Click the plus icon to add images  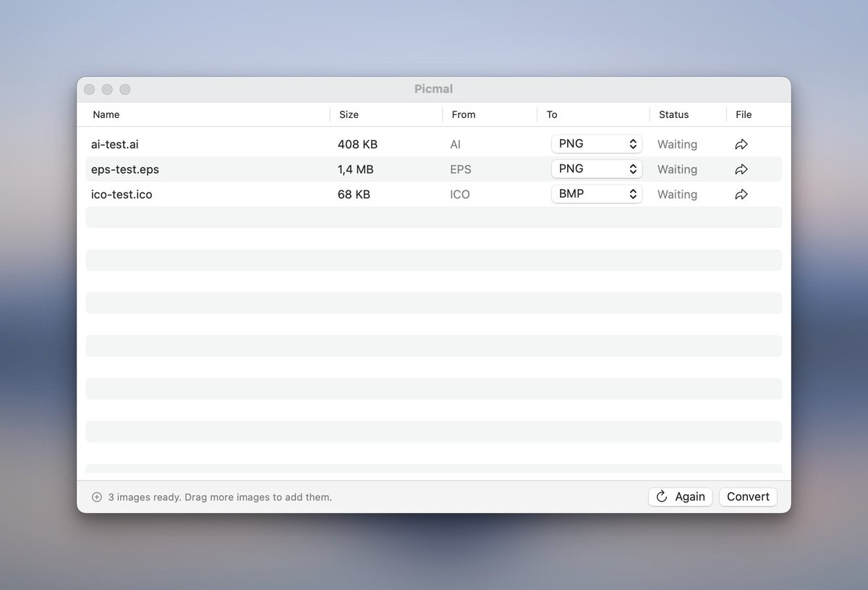(x=97, y=497)
